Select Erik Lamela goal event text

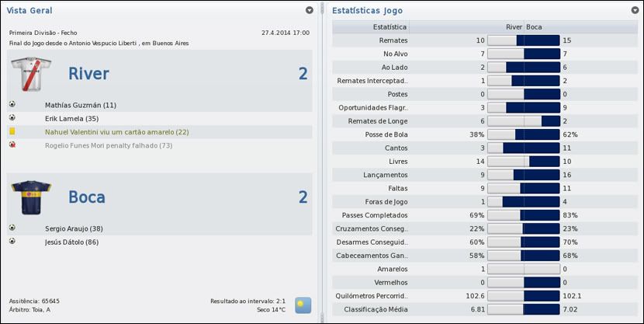pyautogui.click(x=72, y=118)
